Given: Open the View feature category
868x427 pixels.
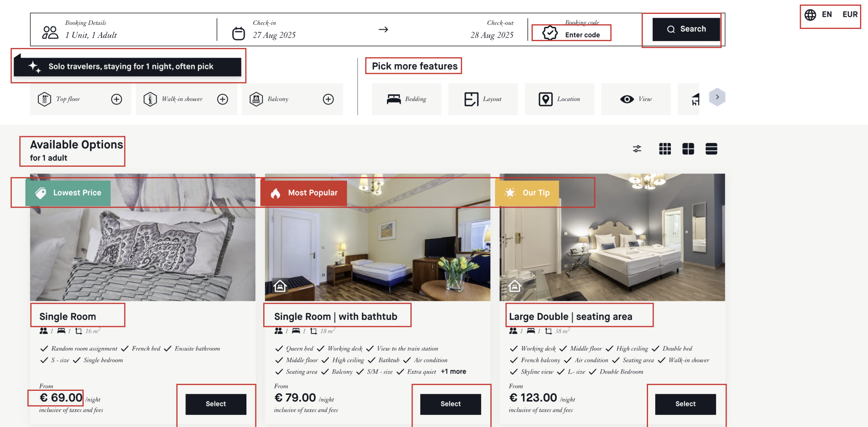Looking at the screenshot, I should (x=636, y=99).
